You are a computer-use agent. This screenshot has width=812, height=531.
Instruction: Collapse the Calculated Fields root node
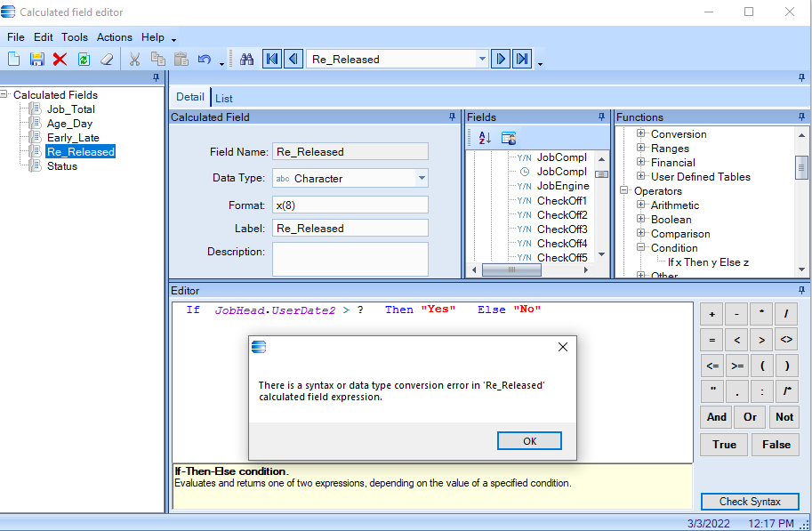(x=4, y=94)
